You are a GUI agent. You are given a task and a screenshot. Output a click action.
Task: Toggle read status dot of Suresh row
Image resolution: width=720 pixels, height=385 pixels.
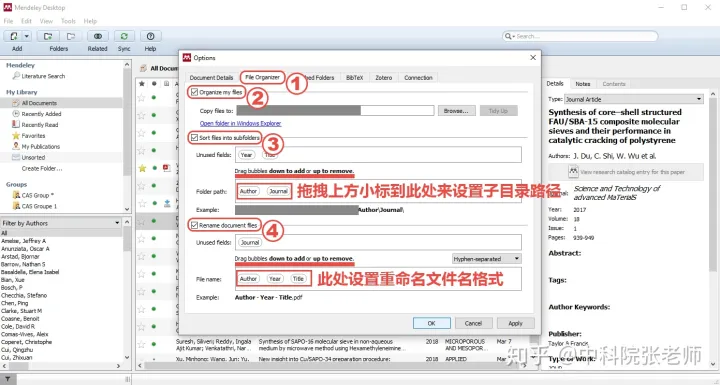(x=154, y=344)
